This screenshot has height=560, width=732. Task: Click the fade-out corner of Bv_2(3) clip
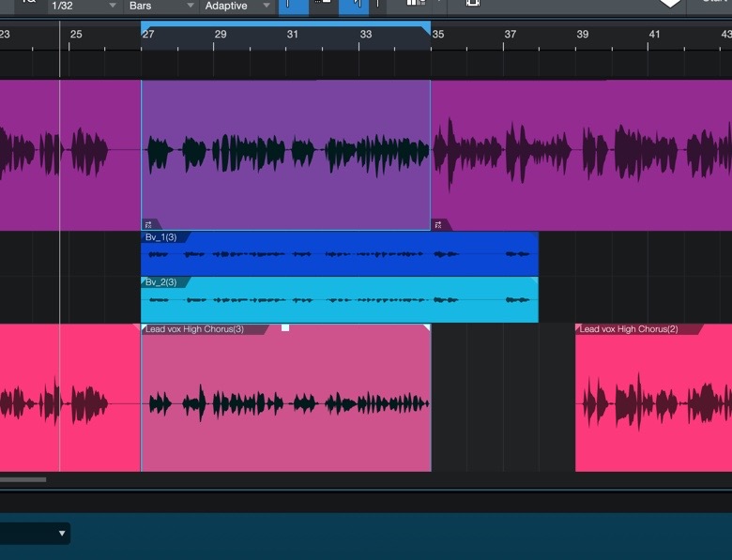tap(535, 280)
